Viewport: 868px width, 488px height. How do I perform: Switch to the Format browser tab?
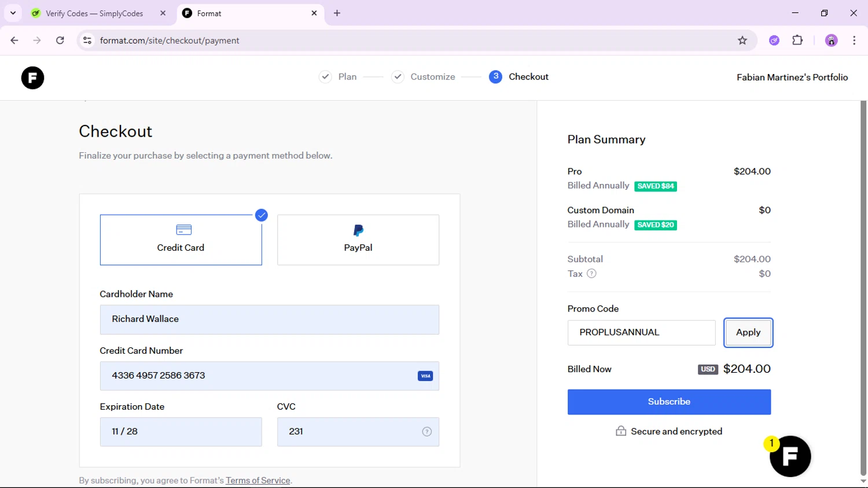[250, 13]
